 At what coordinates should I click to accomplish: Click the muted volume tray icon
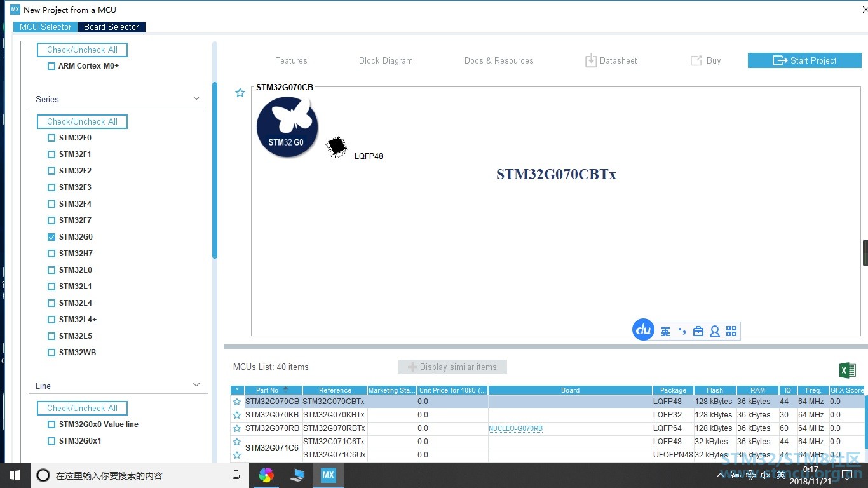point(766,475)
